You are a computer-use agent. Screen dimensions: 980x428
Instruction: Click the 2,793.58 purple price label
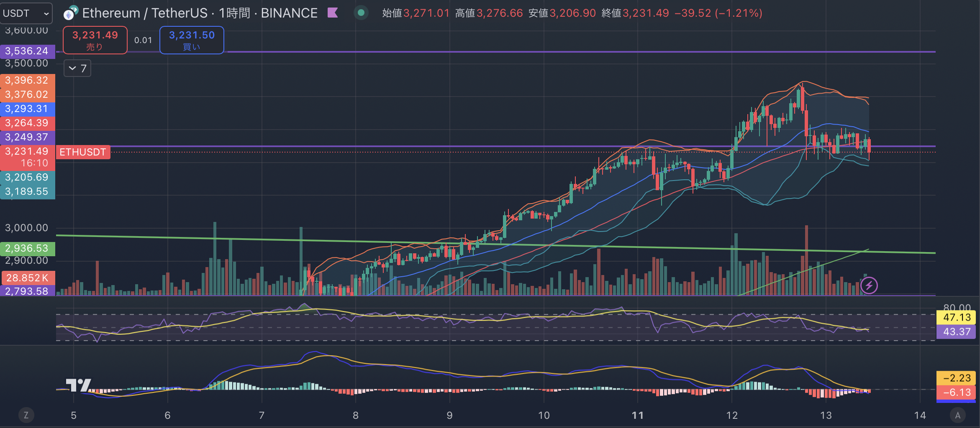(x=27, y=291)
